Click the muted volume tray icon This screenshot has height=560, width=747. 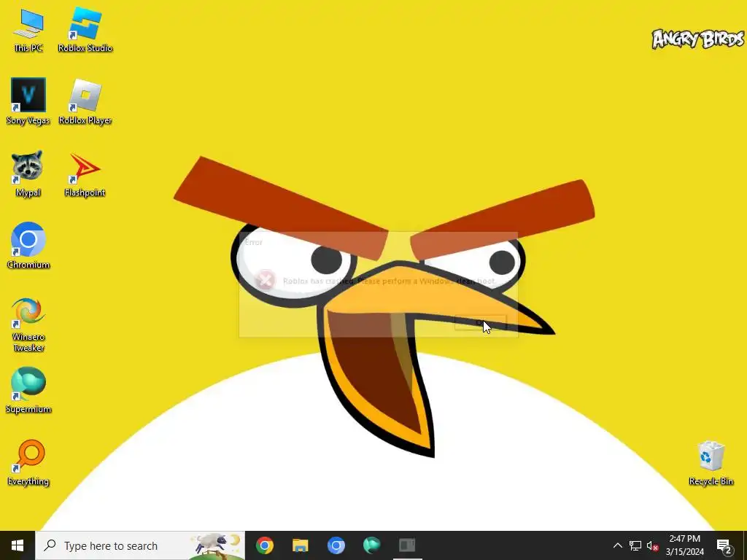pyautogui.click(x=652, y=545)
